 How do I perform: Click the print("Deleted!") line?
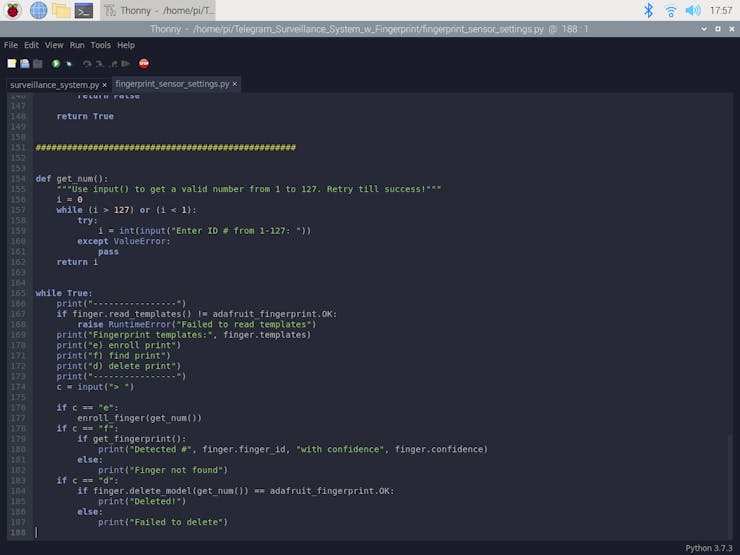[x=142, y=501]
